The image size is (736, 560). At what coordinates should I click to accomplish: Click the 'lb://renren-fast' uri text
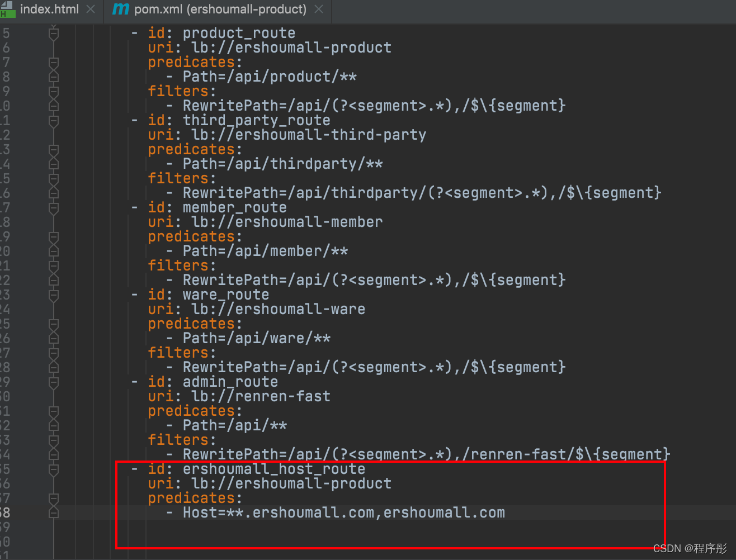261,397
